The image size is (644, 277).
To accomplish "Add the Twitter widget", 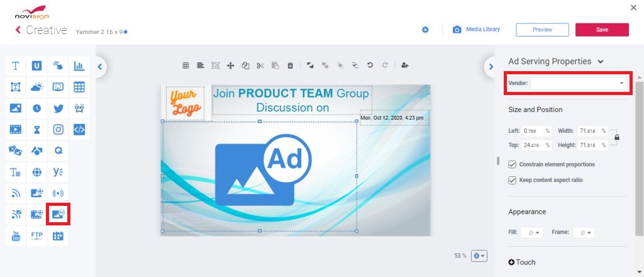I will point(58,108).
